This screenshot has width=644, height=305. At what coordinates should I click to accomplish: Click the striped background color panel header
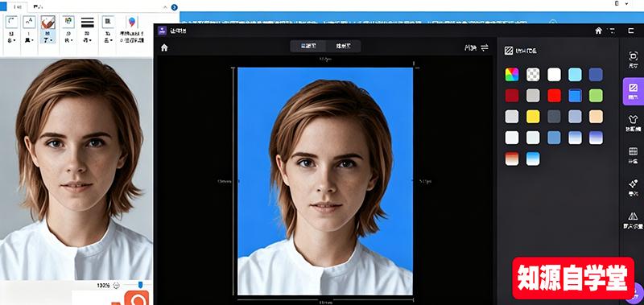[520, 51]
